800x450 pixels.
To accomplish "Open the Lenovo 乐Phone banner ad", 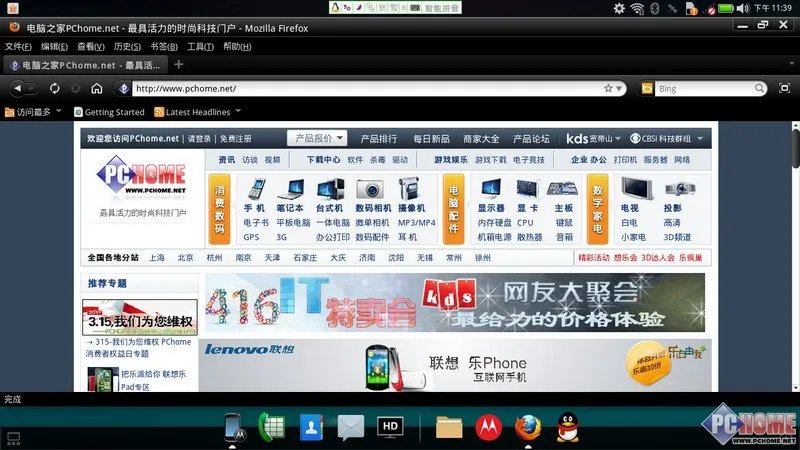I will click(x=455, y=365).
